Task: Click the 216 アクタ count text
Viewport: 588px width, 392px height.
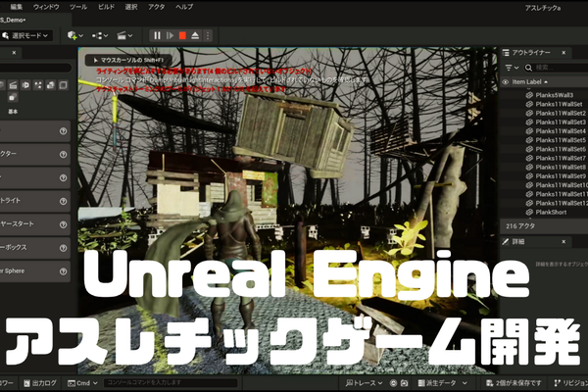Action: pos(520,226)
